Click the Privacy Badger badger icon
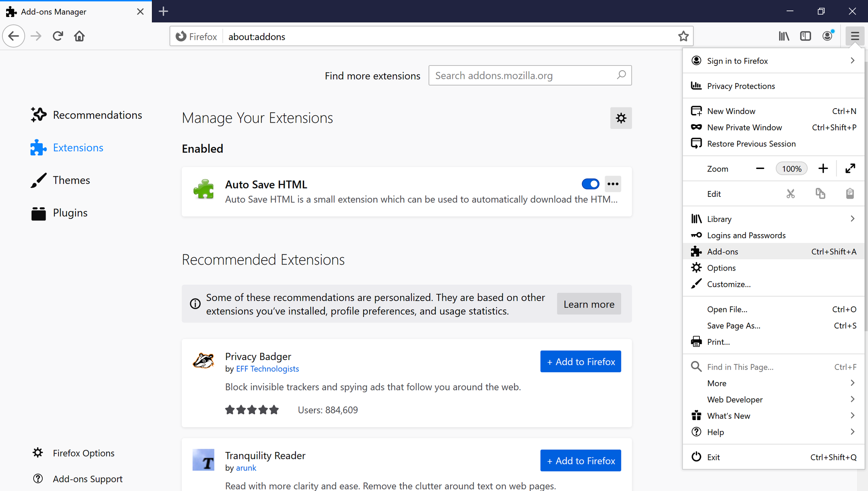 click(x=203, y=361)
